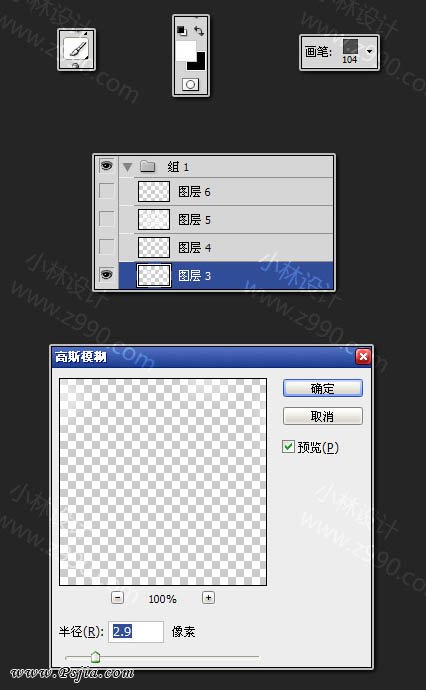Collapse the 组 1 group triangle
Viewport: 426px width, 690px height.
(128, 167)
